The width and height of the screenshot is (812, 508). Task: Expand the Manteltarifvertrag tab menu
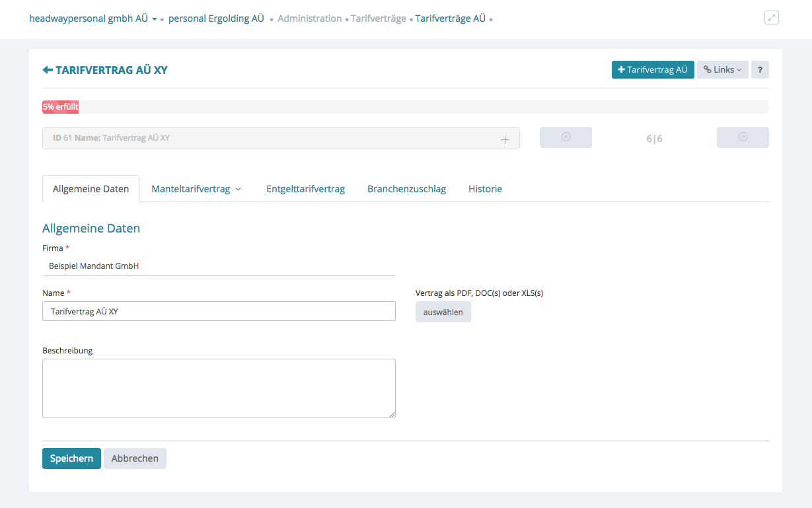pyautogui.click(x=196, y=189)
